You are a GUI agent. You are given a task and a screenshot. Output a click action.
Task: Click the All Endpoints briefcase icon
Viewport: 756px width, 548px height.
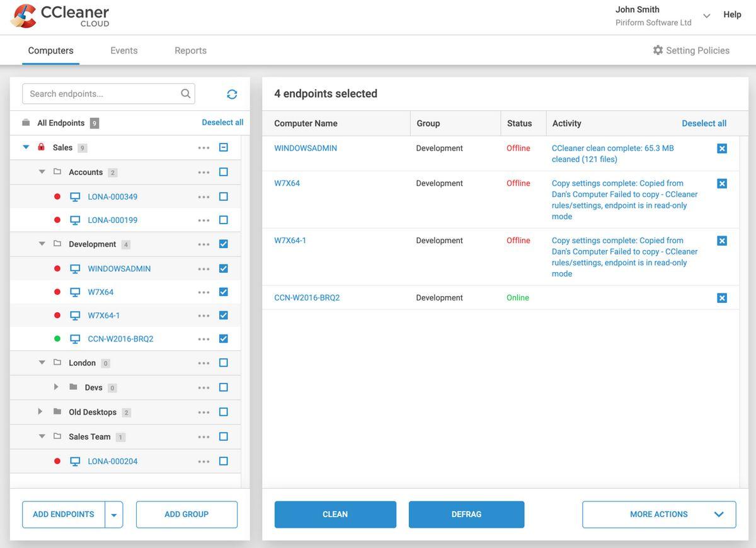(26, 123)
